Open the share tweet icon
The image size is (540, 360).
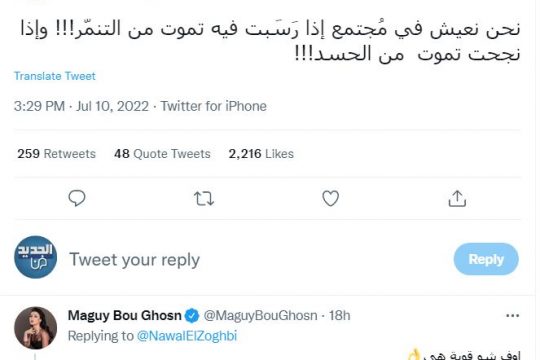[457, 198]
